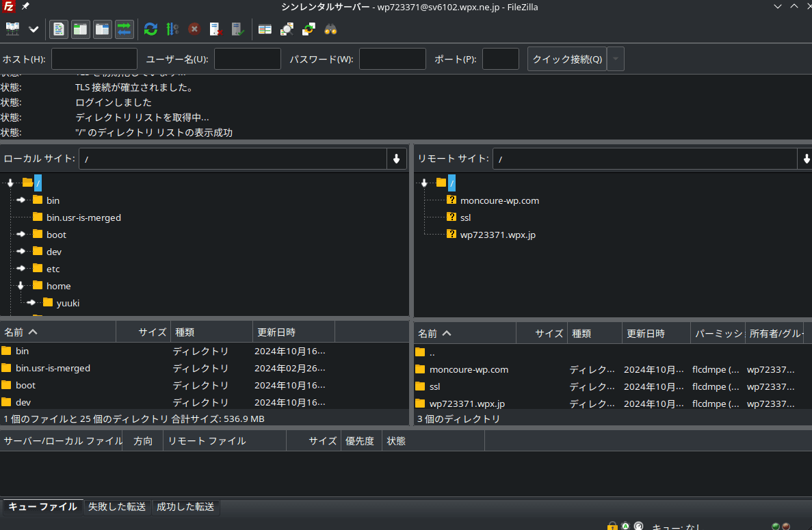Switch to the キュー ファイル tab

pyautogui.click(x=42, y=507)
